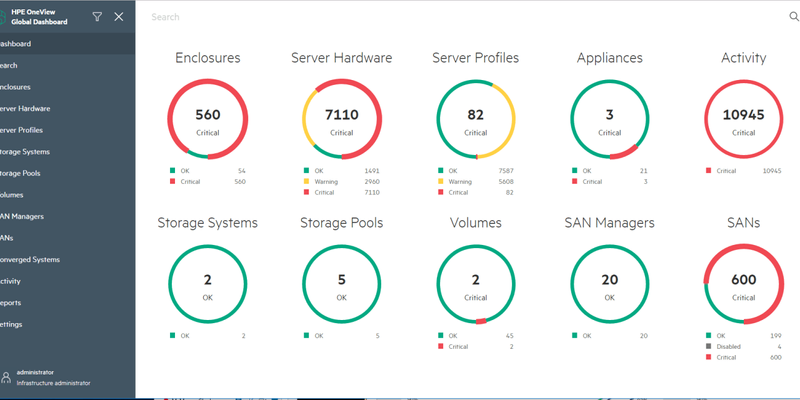Click into the Search input field
The width and height of the screenshot is (800, 400).
tap(467, 17)
